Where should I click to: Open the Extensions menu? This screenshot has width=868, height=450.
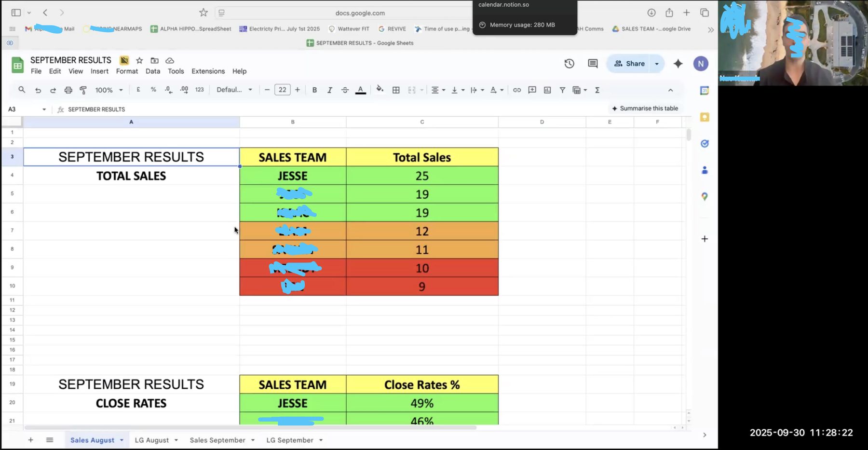pyautogui.click(x=208, y=71)
